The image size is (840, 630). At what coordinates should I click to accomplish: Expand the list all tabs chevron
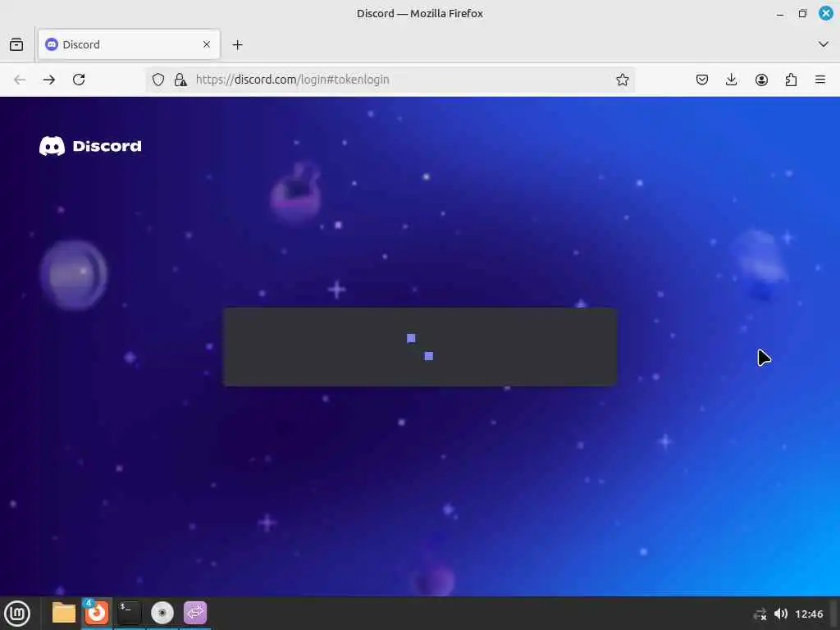(x=824, y=44)
